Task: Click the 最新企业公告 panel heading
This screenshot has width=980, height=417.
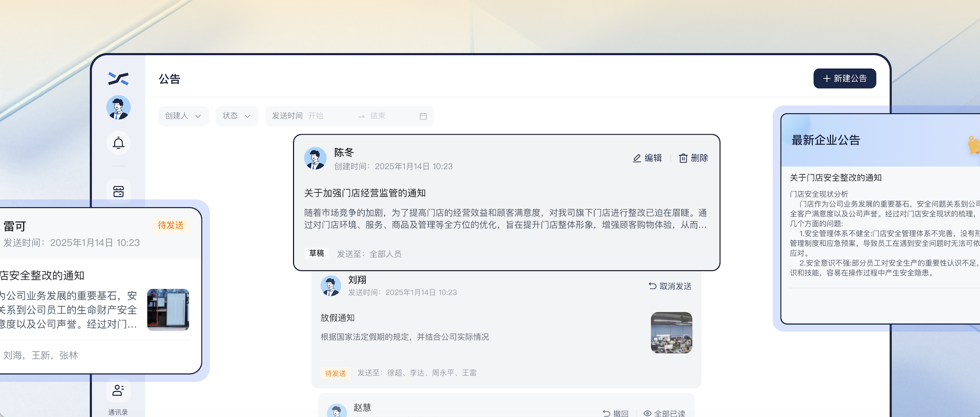Action: 826,140
